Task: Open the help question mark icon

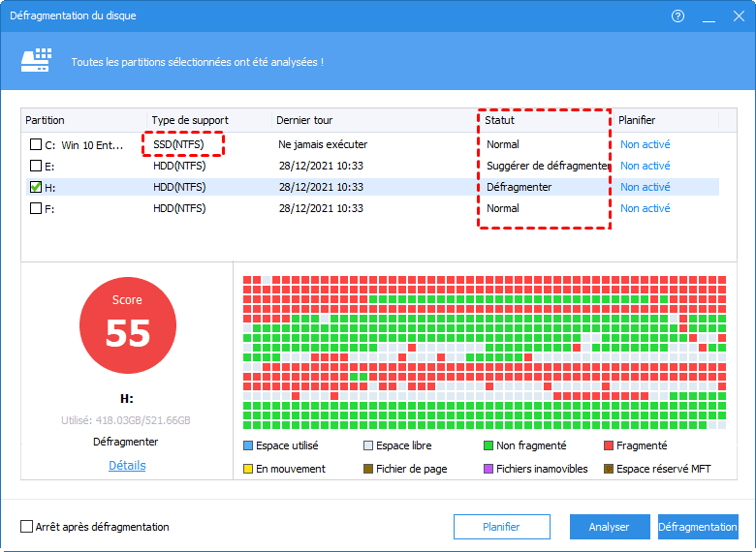Action: (677, 15)
